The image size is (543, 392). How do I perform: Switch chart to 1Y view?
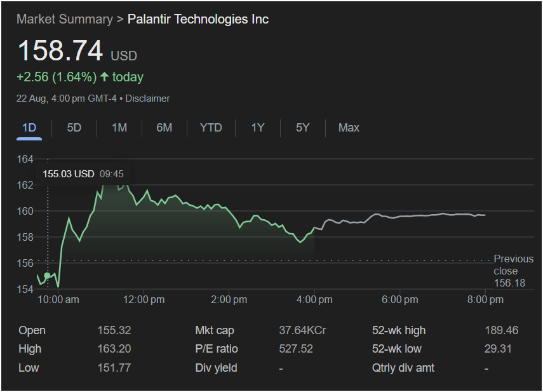click(257, 128)
